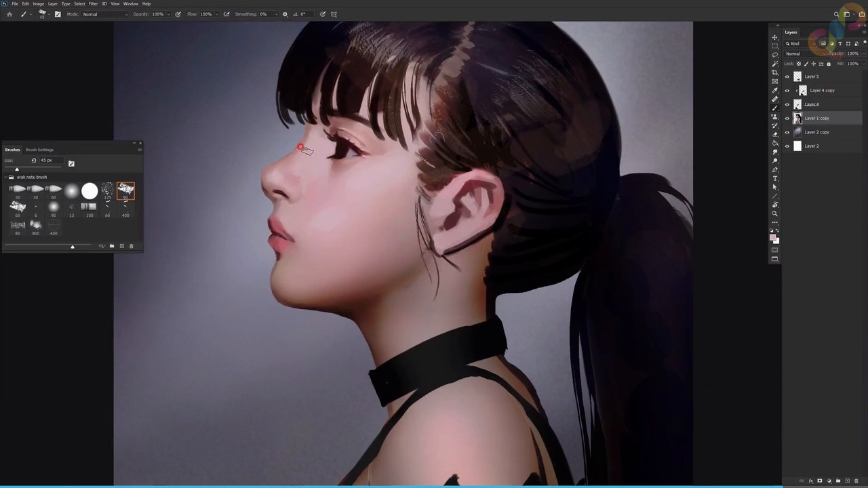Open the Image menu

point(39,3)
